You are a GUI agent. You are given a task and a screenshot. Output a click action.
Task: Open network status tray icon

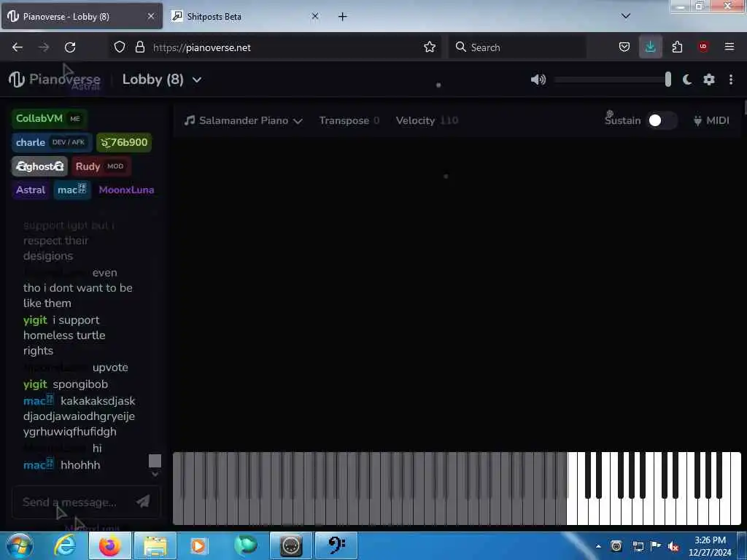point(638,546)
